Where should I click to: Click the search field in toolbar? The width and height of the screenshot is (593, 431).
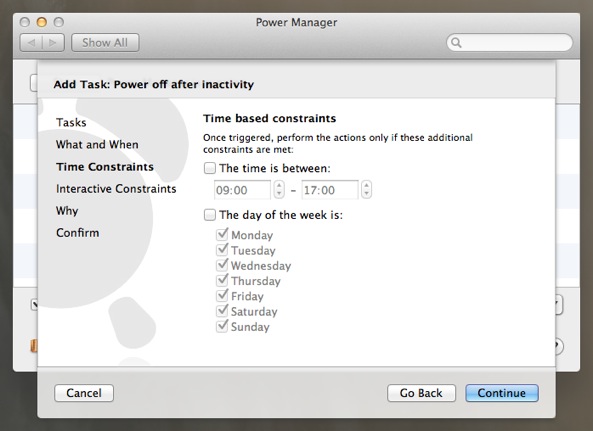[509, 43]
